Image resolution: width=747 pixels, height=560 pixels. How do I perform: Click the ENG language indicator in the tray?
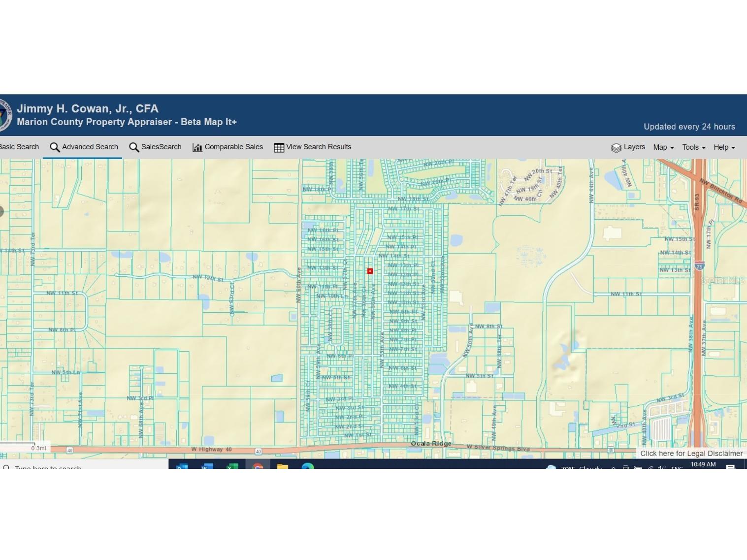coord(678,468)
